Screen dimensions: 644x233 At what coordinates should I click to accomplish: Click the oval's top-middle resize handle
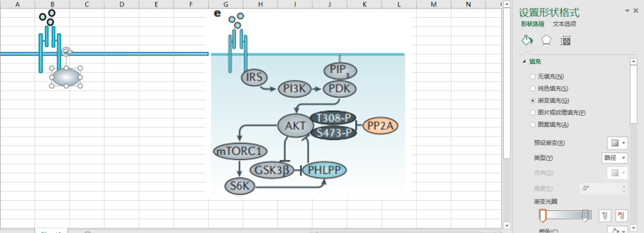coord(66,68)
